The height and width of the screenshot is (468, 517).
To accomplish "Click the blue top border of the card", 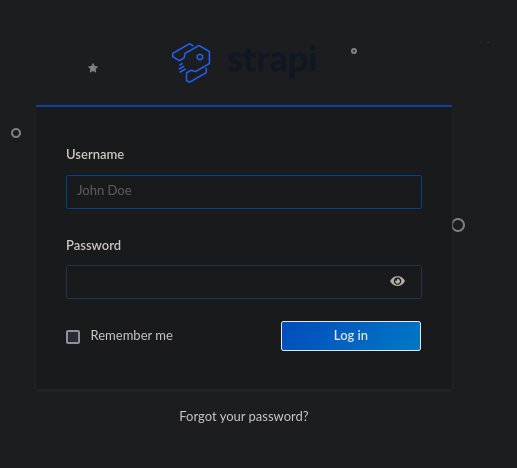I will coord(244,106).
